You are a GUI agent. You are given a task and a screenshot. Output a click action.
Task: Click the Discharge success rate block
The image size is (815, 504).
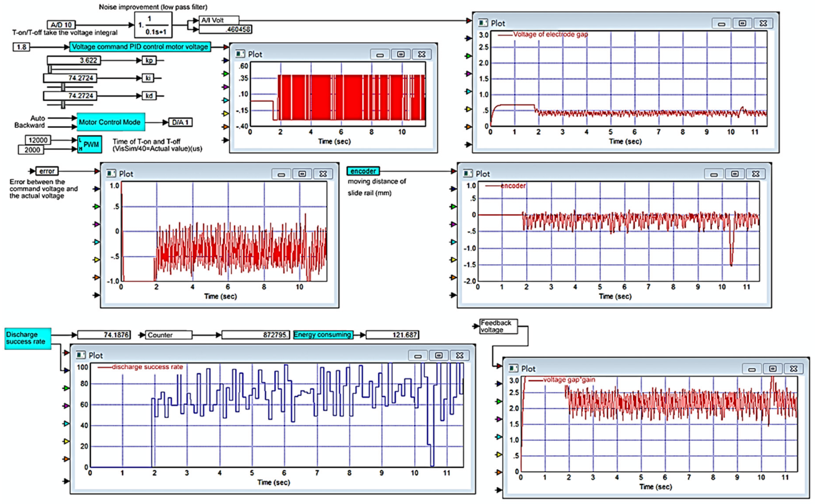[x=28, y=338]
